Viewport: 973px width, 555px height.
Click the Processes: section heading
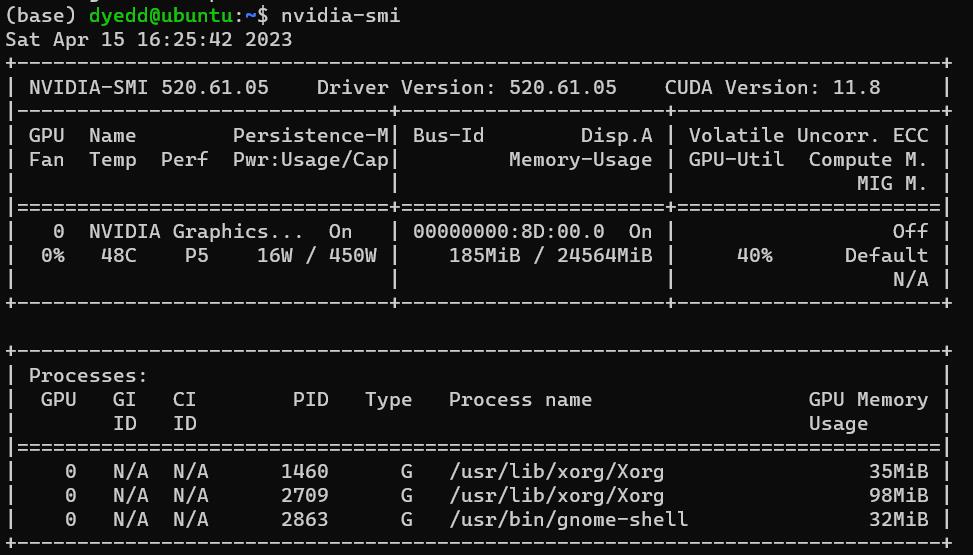click(88, 375)
